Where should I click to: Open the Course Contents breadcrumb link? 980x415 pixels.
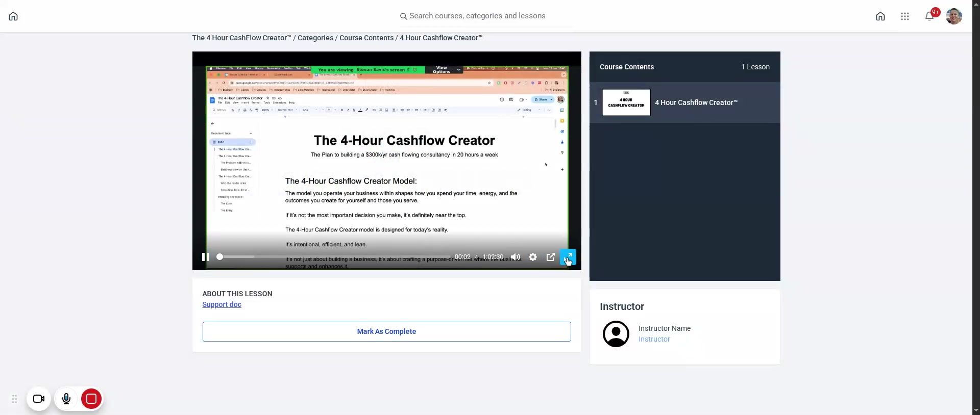366,38
